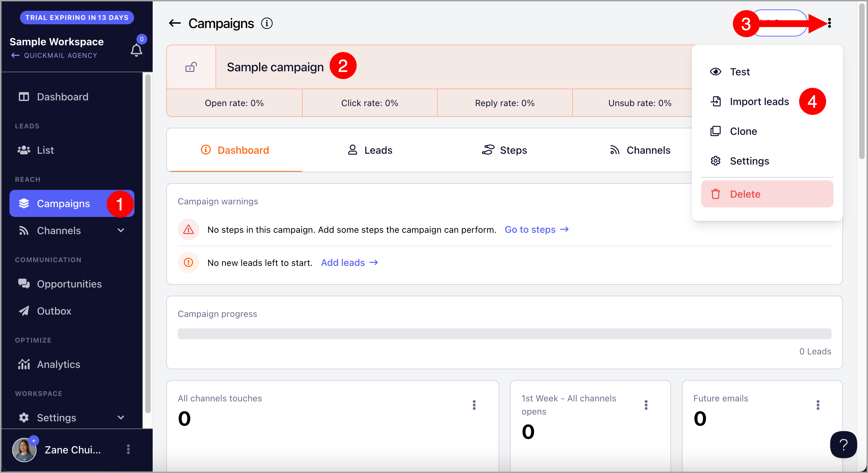Go back to Quickmail Agency

pyautogui.click(x=54, y=55)
